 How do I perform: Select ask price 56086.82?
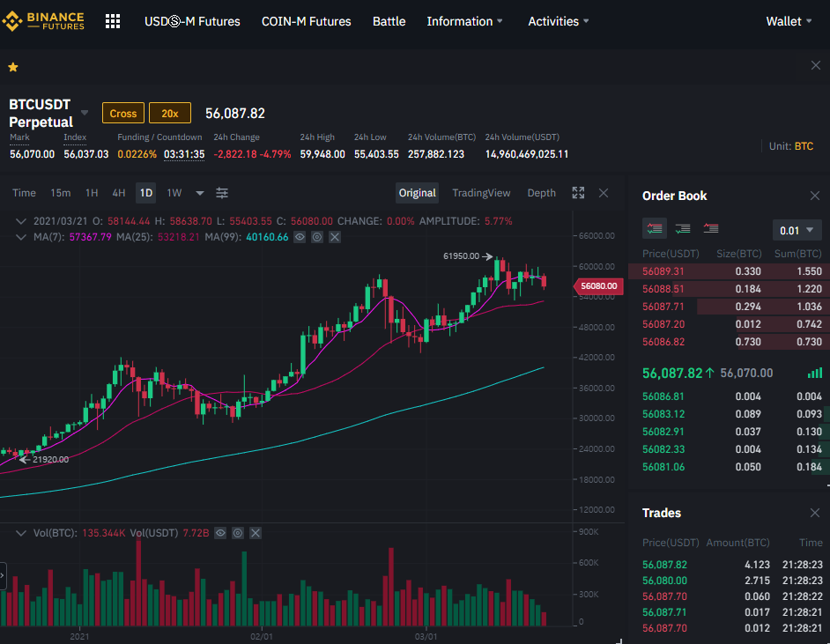[663, 342]
